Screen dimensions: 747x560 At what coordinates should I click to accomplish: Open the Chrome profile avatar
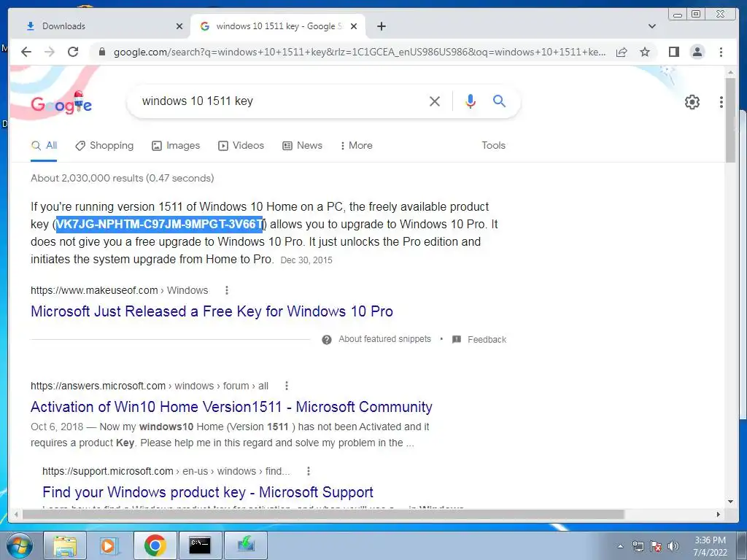point(697,52)
